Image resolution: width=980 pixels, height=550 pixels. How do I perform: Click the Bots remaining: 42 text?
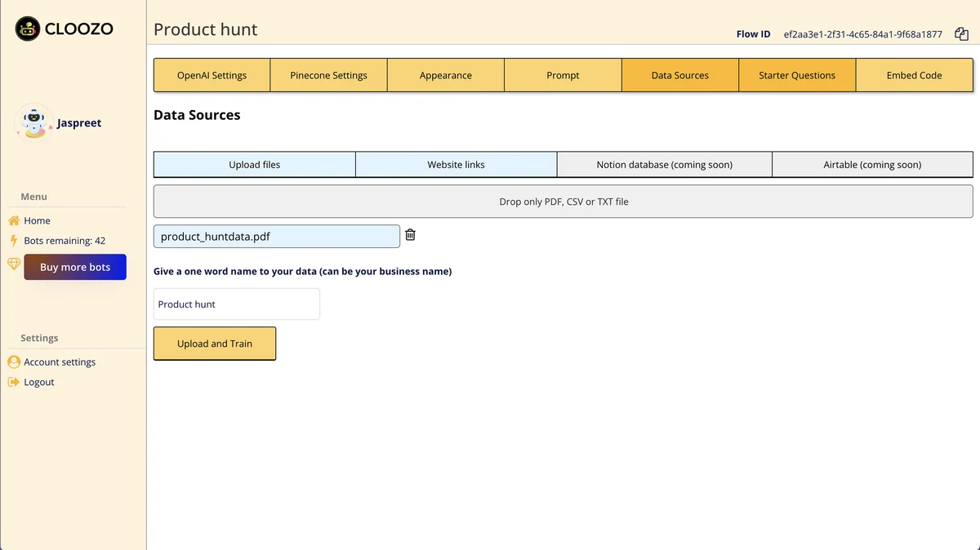65,241
